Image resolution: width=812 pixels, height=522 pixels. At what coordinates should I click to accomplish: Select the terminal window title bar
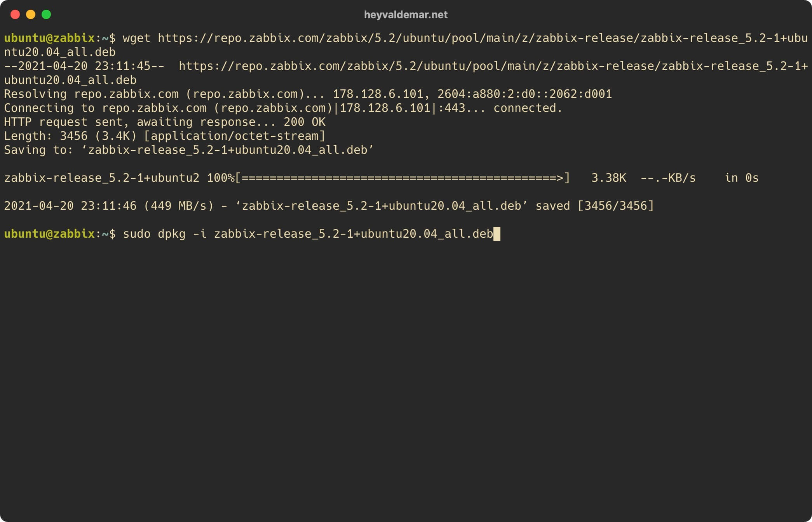406,15
